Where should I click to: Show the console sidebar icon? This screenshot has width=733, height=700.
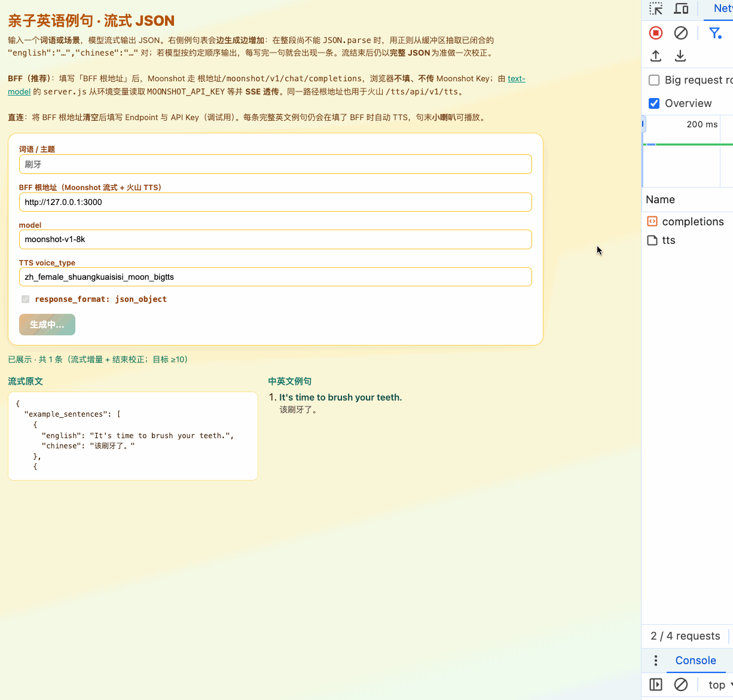point(656,684)
